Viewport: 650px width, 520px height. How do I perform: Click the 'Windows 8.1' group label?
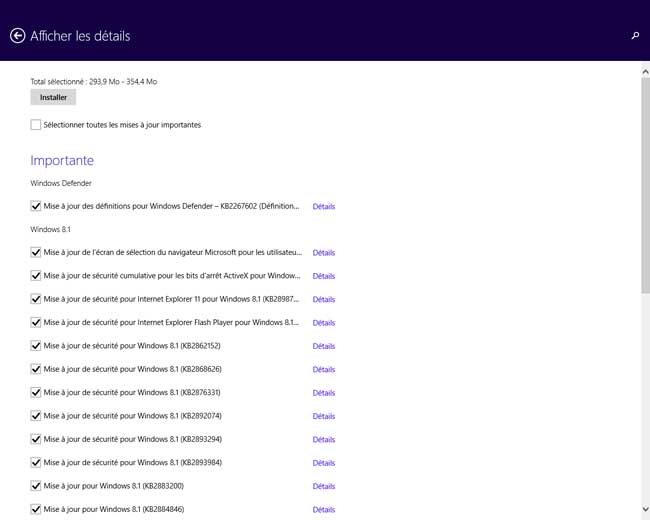pyautogui.click(x=51, y=229)
